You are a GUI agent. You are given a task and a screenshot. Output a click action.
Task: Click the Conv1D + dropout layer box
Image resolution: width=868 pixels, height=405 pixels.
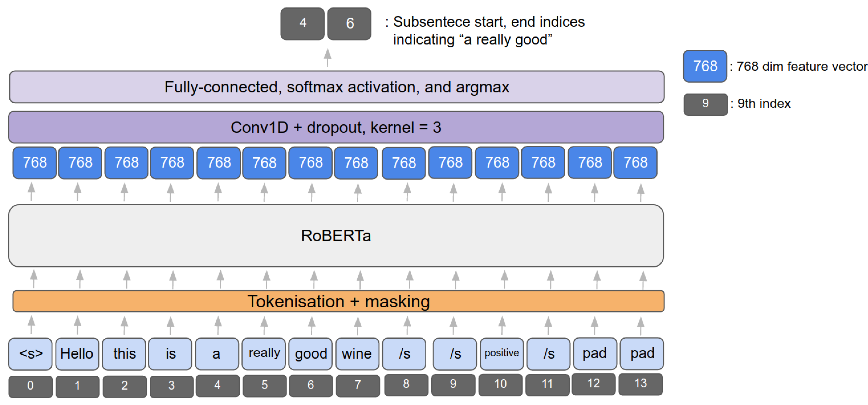336,127
